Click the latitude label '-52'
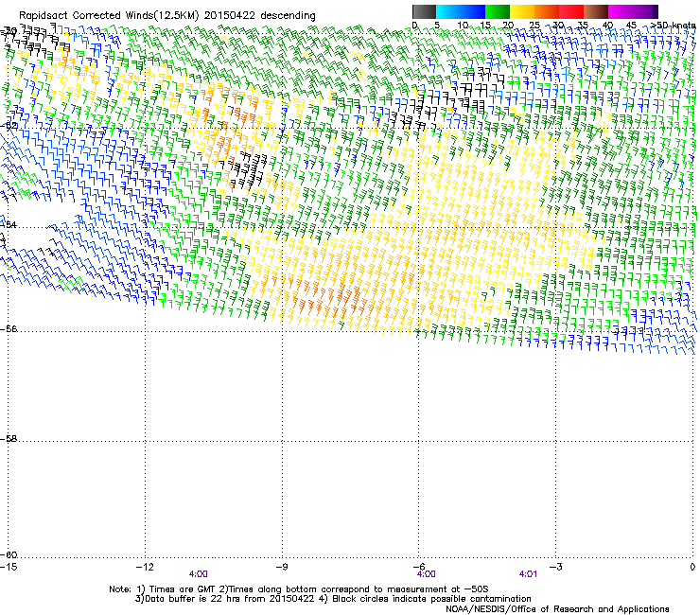The width and height of the screenshot is (700, 615). coord(9,126)
